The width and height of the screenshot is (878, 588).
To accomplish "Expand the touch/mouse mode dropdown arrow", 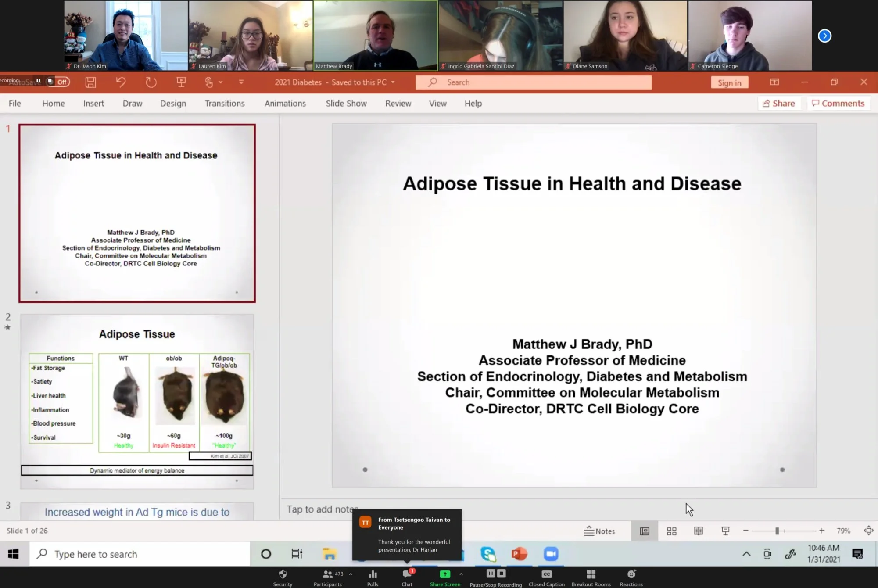I will click(221, 82).
